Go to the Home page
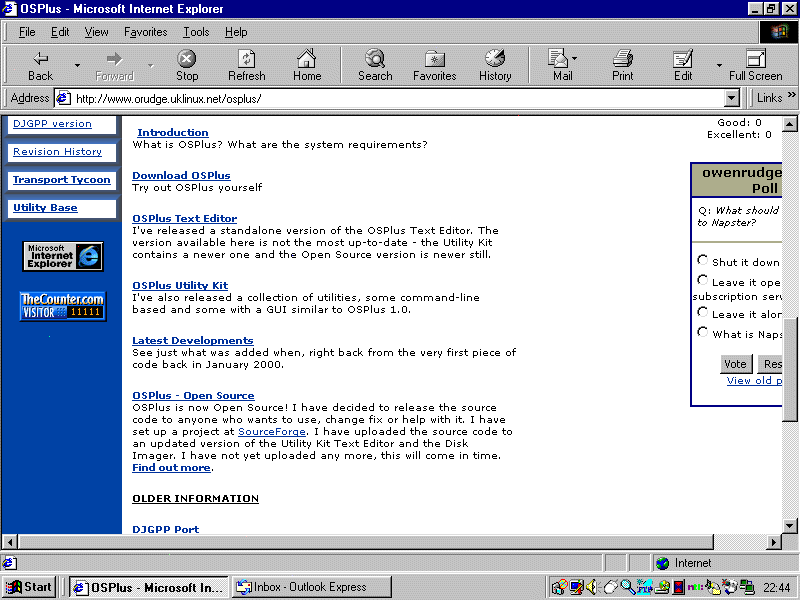Viewport: 800px width, 600px height. (307, 66)
